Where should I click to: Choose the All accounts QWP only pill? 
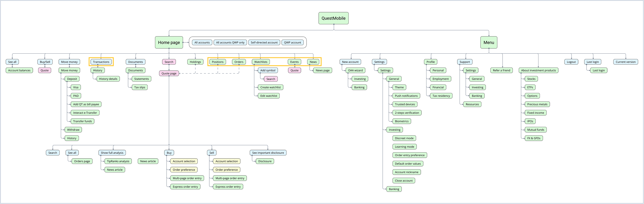click(x=230, y=43)
